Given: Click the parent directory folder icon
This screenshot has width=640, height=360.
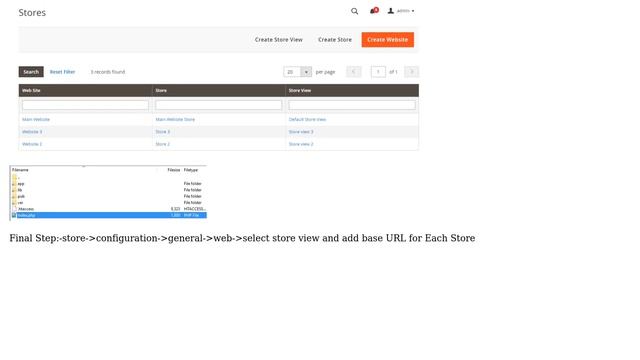Looking at the screenshot, I should (15, 178).
